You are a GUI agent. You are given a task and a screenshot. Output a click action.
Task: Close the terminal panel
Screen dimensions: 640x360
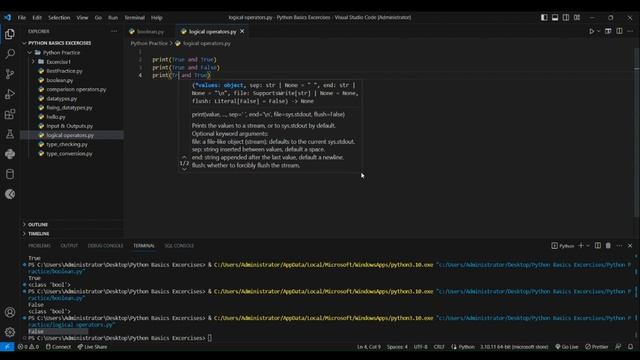[630, 245]
